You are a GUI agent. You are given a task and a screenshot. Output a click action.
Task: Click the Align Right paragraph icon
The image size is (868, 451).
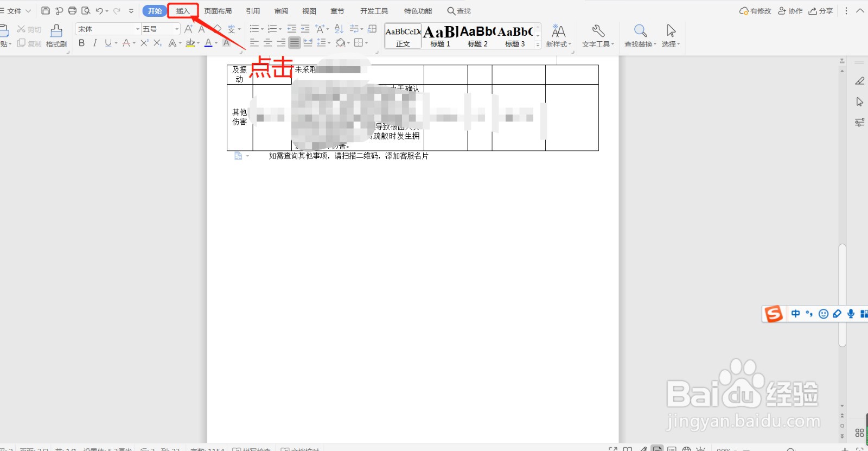coord(281,43)
